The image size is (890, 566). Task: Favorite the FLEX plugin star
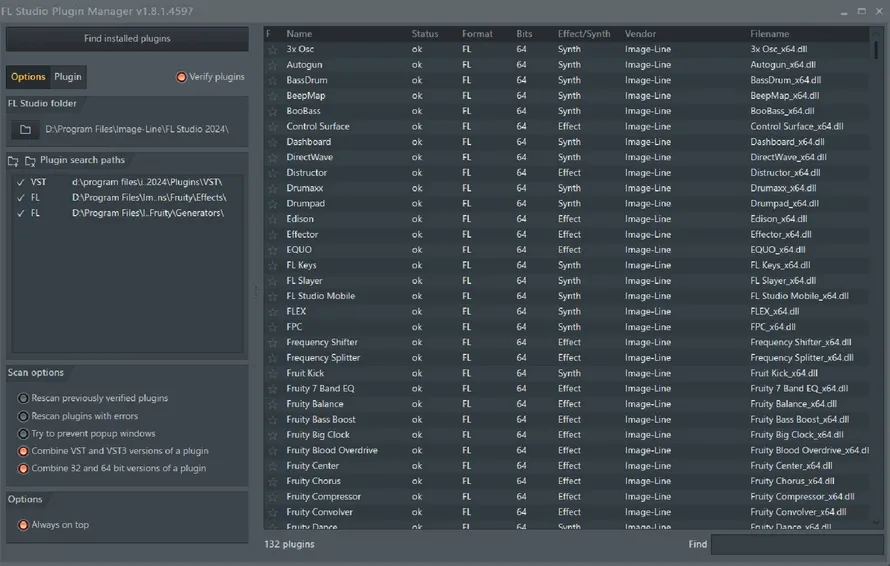(x=272, y=312)
